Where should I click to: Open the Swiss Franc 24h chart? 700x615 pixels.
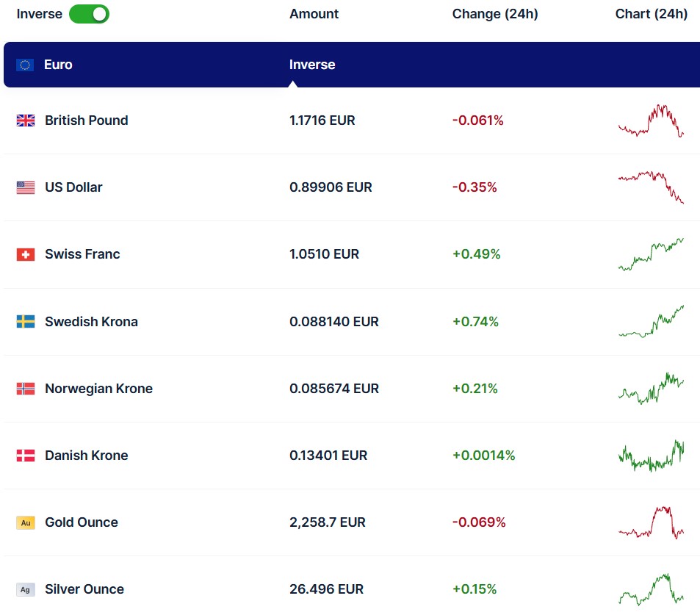point(651,254)
